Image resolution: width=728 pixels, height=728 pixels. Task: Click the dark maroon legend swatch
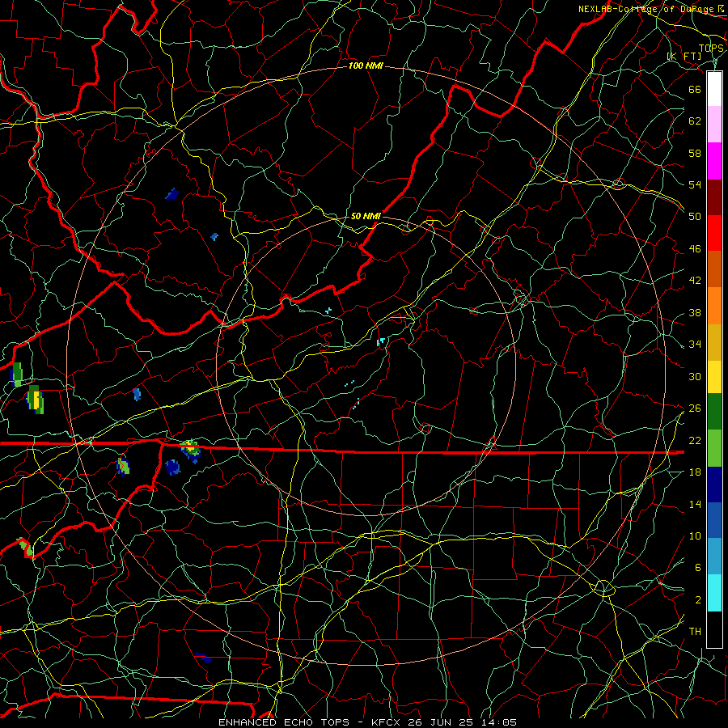[x=714, y=197]
